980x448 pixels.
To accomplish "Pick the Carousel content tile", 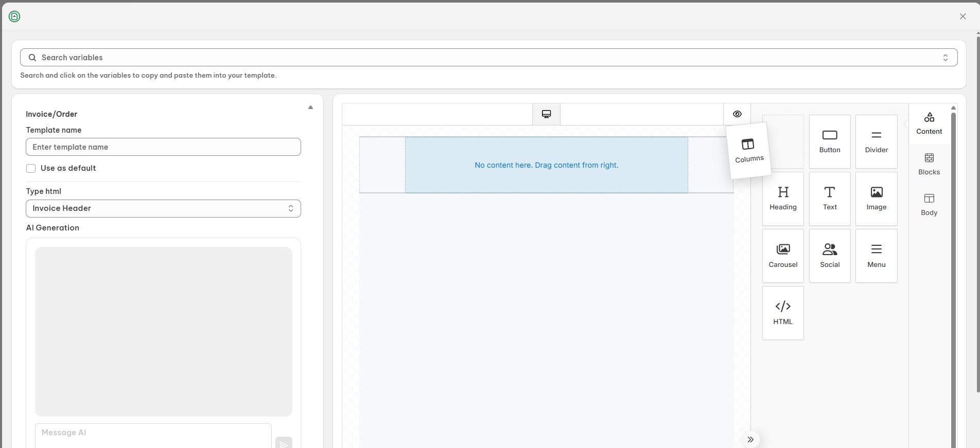I will (783, 256).
